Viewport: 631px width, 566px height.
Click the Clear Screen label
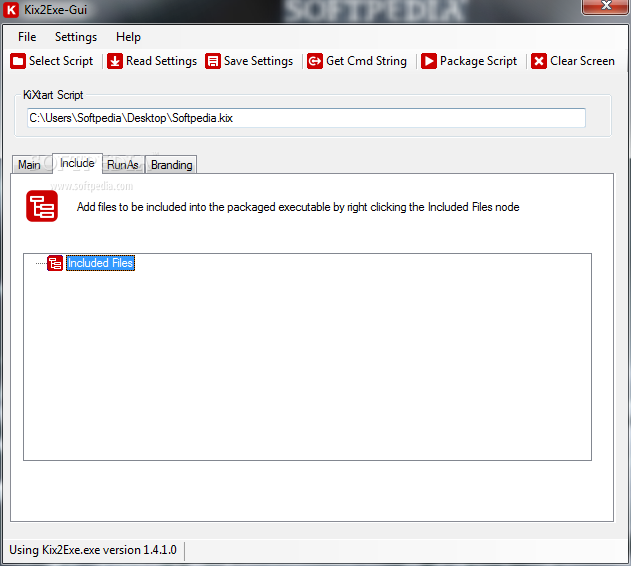[x=582, y=61]
